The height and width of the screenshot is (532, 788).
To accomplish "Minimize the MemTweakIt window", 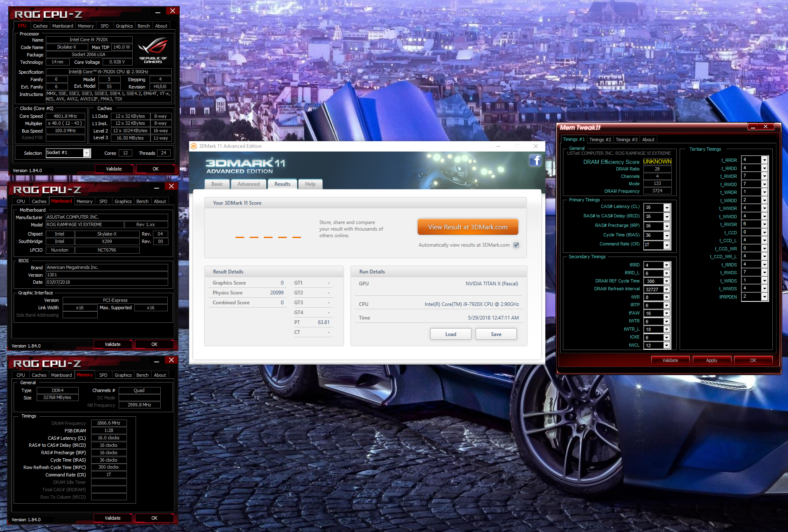I will pyautogui.click(x=753, y=127).
